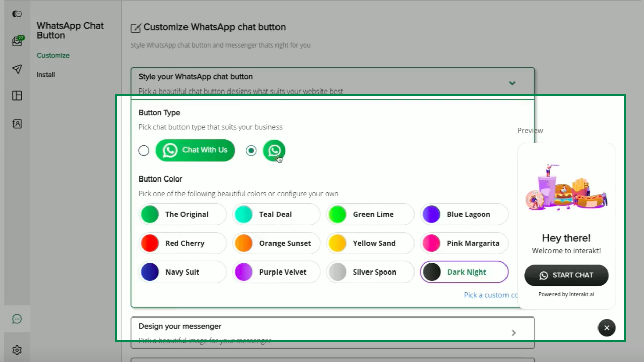Close the preview with the X button
The width and height of the screenshot is (644, 362).
click(x=607, y=328)
